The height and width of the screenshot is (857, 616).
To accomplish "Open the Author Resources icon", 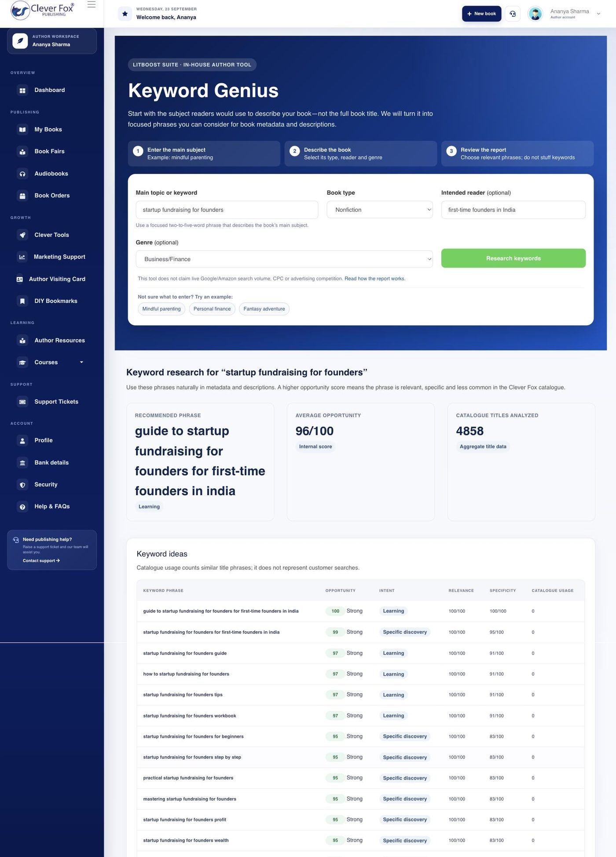I will point(22,340).
